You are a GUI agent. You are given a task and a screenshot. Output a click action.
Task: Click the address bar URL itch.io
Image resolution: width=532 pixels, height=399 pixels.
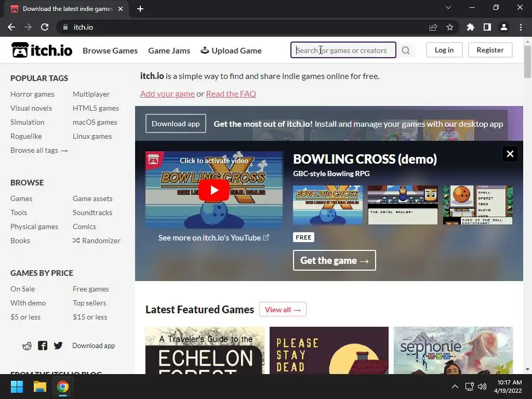coord(83,27)
